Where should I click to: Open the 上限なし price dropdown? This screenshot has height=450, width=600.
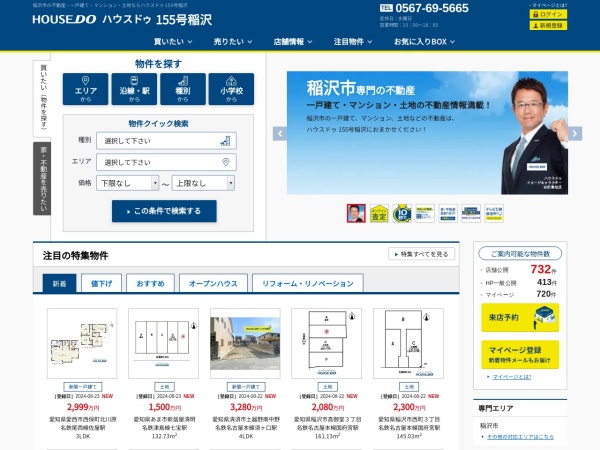pos(203,183)
